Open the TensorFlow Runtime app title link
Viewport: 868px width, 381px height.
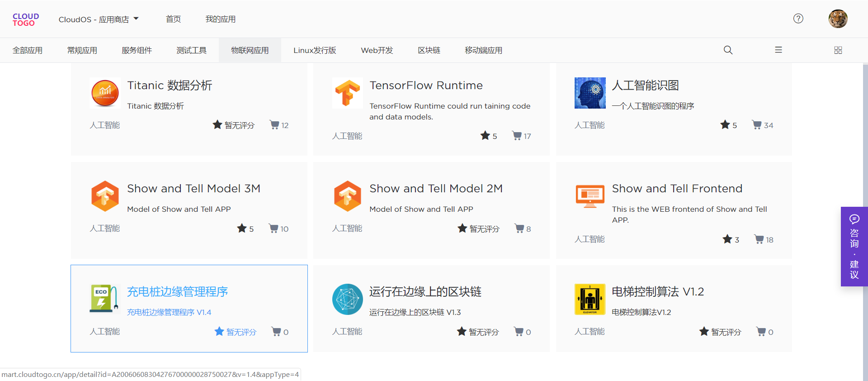click(426, 86)
